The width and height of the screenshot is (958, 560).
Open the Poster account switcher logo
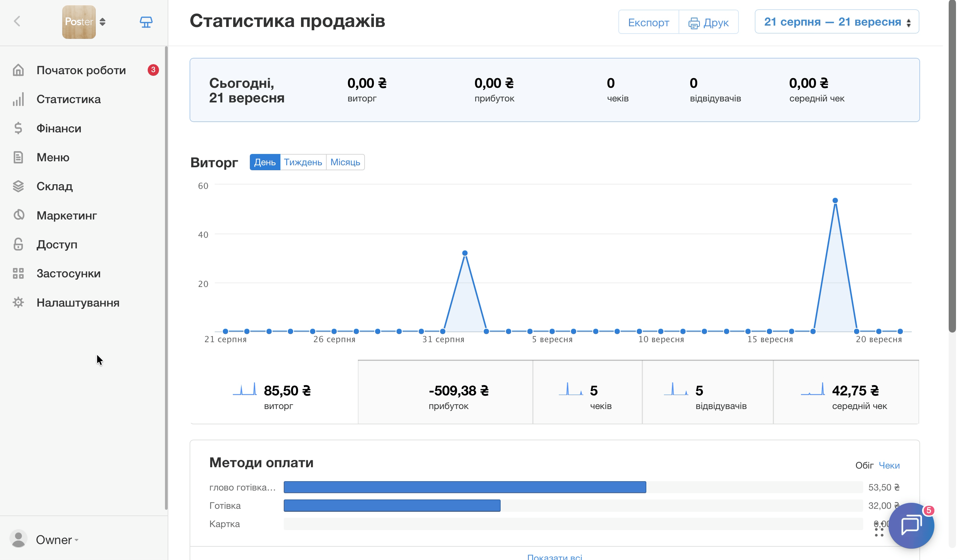79,22
